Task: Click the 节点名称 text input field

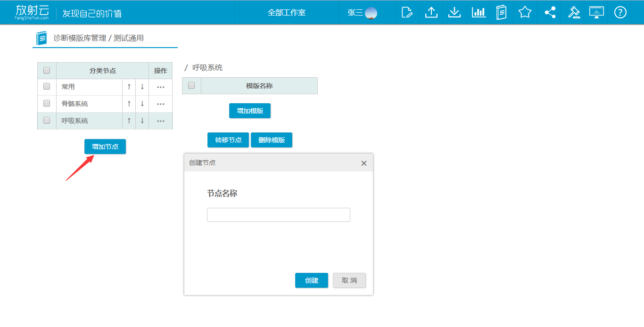Action: (278, 215)
